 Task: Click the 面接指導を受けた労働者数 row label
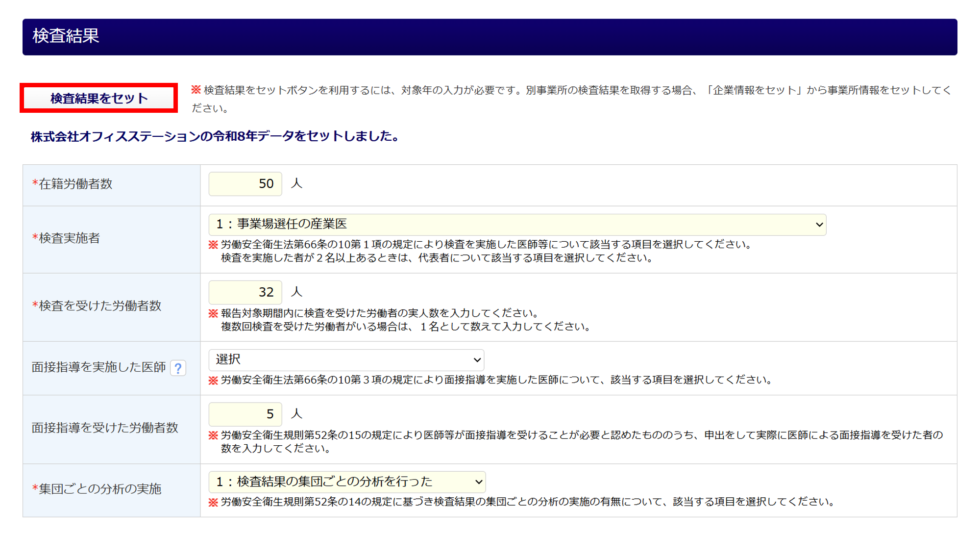pos(105,428)
